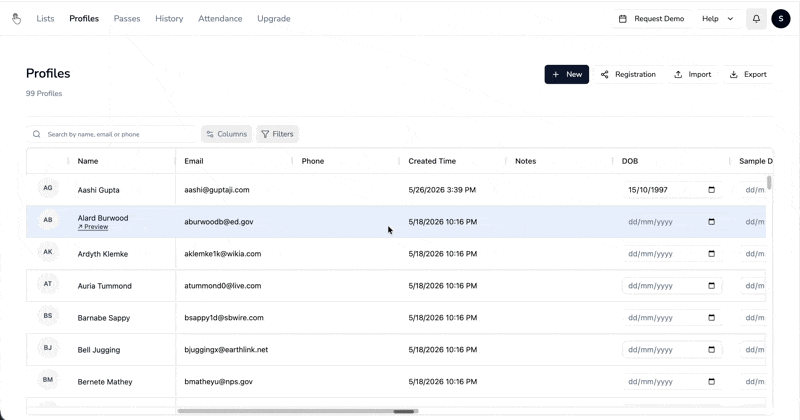The image size is (800, 420).
Task: Open date picker icon for Bell Jugging DOB
Action: click(711, 350)
